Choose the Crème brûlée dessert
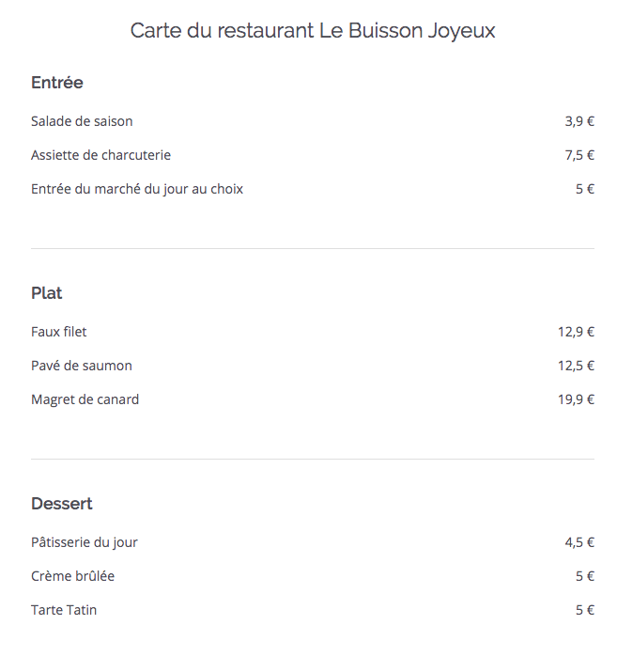The image size is (617, 672). point(73,576)
